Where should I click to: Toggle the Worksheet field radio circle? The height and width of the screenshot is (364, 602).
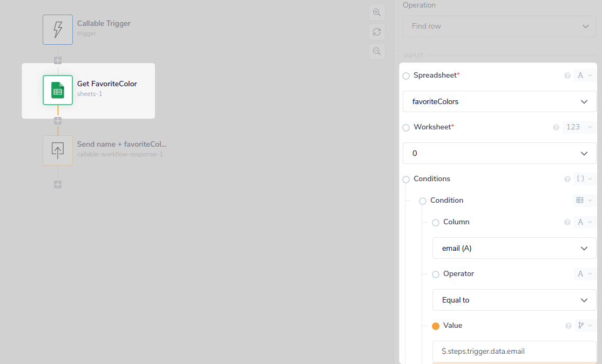click(x=406, y=128)
